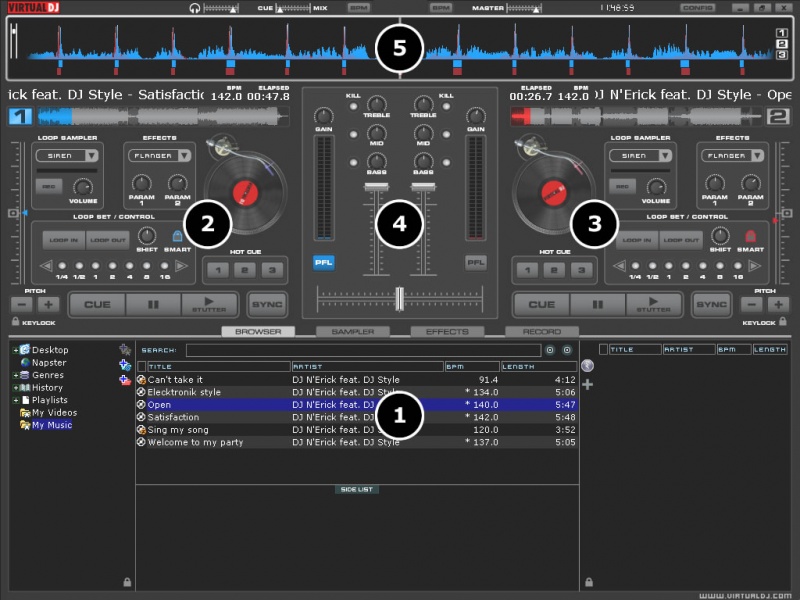Click Loop Out on deck 2
Viewport: 800px width, 600px height.
681,240
